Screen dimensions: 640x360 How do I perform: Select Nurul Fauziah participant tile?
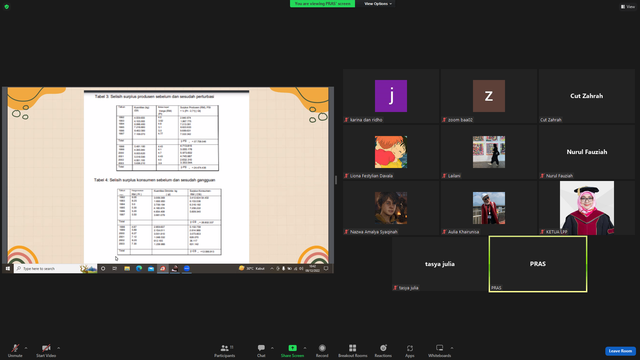coord(587,152)
